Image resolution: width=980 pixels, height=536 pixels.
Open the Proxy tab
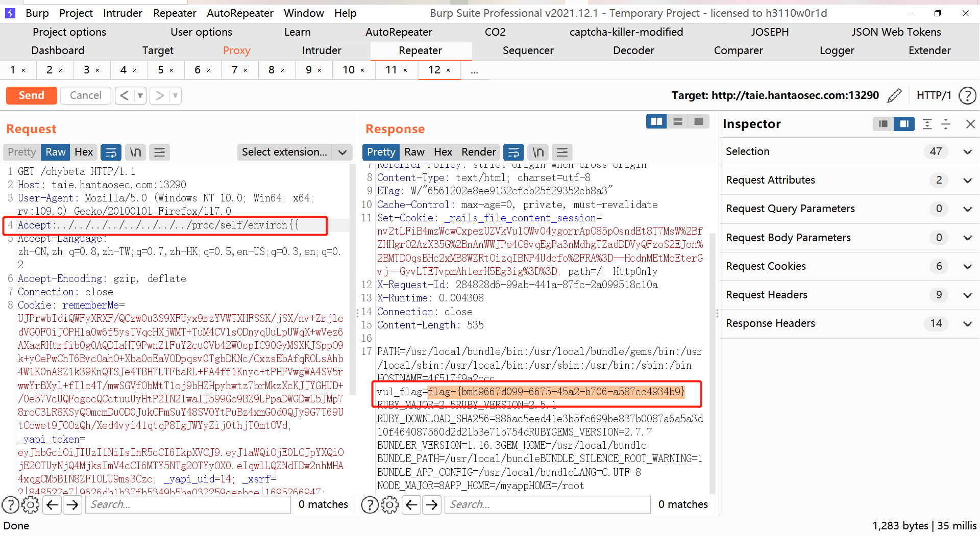pos(236,50)
